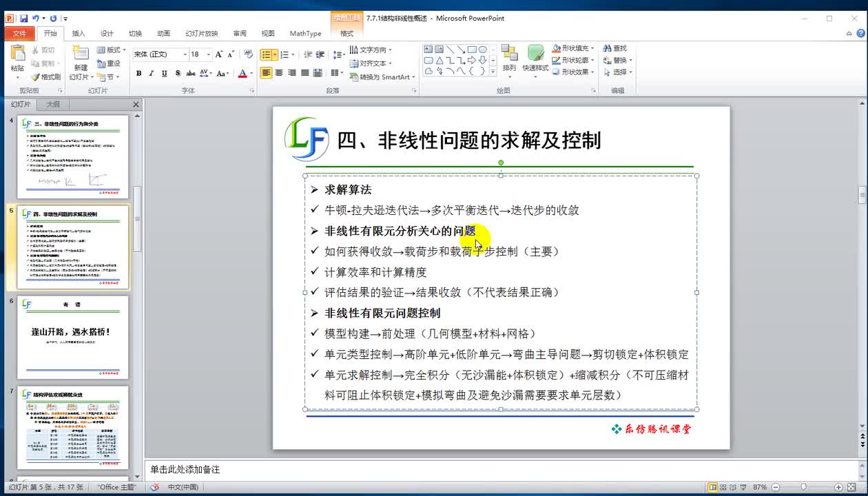Select Align Text Right
The width and height of the screenshot is (868, 496).
[292, 73]
